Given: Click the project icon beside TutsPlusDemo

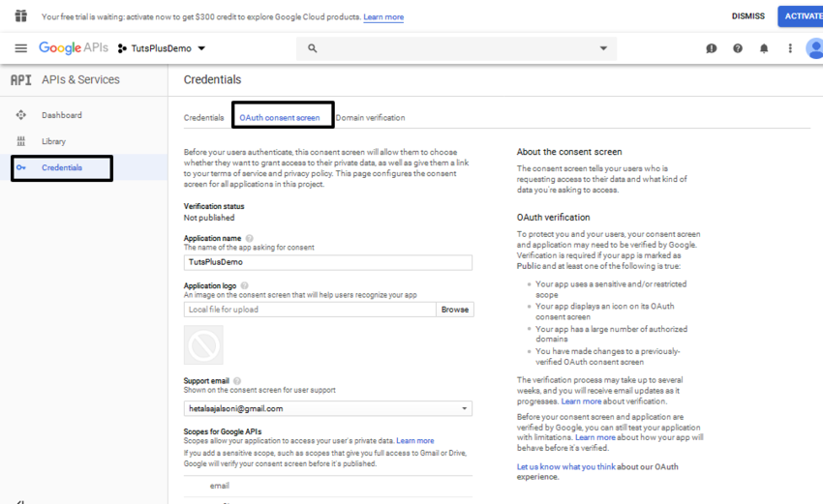Looking at the screenshot, I should pos(122,48).
